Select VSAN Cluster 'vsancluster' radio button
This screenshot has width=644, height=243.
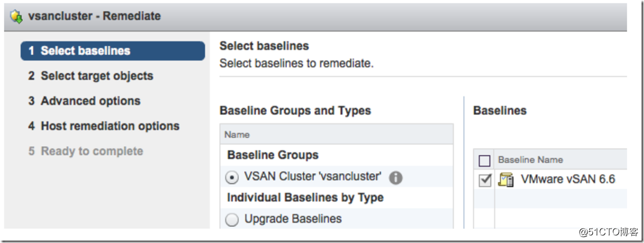tap(232, 177)
